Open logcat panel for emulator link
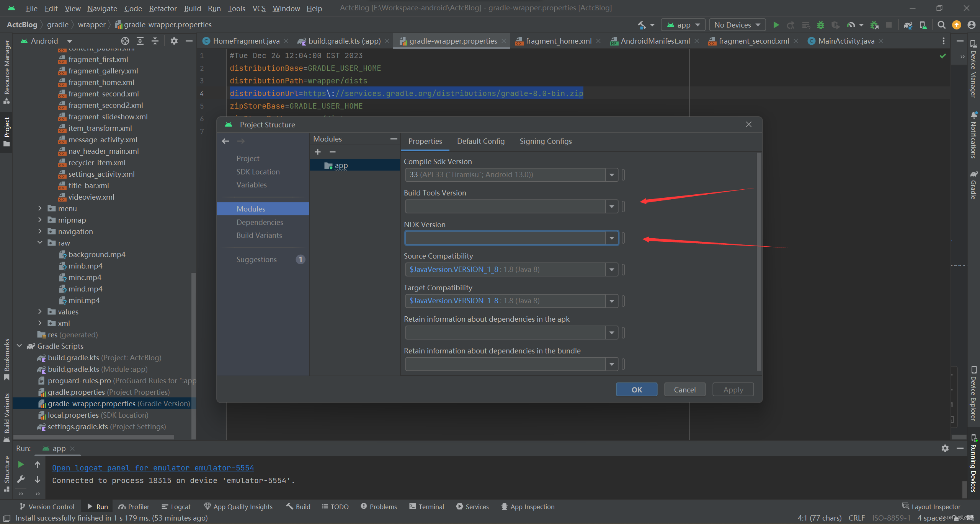980x524 pixels. (x=153, y=468)
